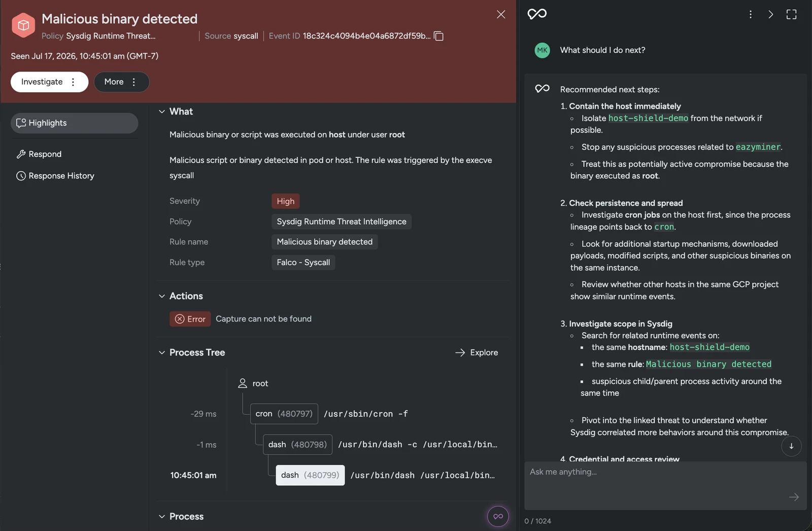Viewport: 812px width, 531px height.
Task: Open the chat panel kebab options menu
Action: (x=751, y=14)
